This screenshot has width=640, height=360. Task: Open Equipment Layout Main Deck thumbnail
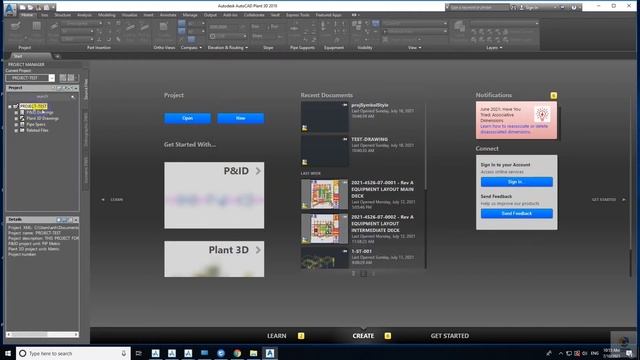tap(324, 194)
